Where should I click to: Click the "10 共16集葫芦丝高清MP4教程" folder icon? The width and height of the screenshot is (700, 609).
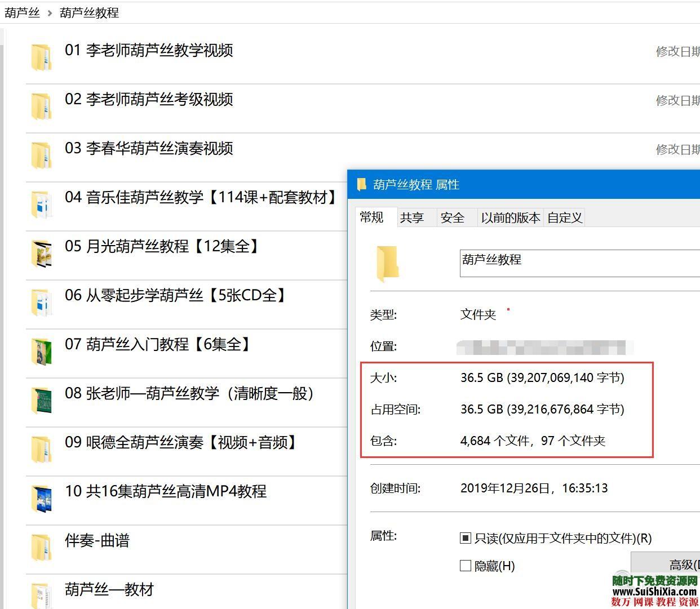tap(41, 498)
